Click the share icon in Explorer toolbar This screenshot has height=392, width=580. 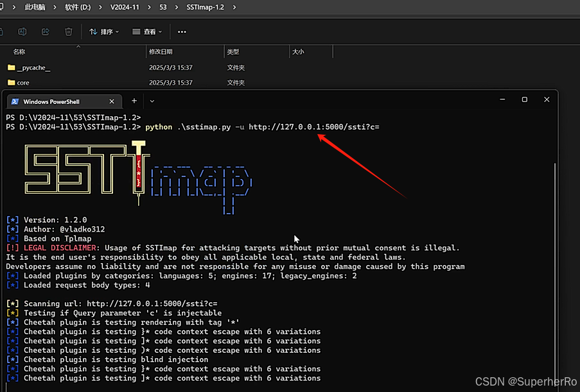pos(45,32)
